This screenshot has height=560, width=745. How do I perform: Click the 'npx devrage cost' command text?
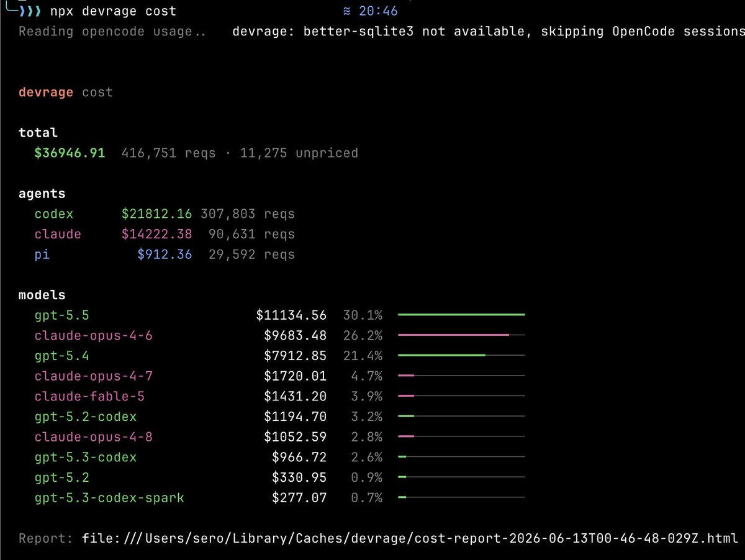113,11
